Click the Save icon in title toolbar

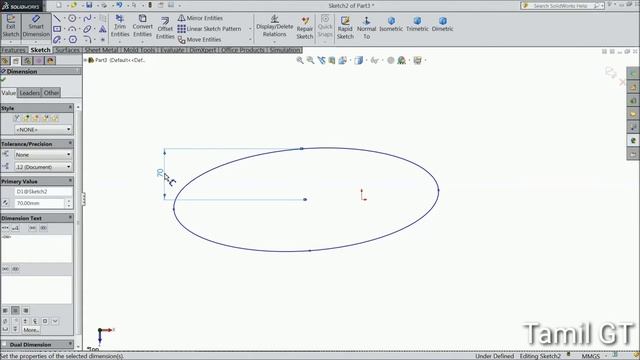89,5
